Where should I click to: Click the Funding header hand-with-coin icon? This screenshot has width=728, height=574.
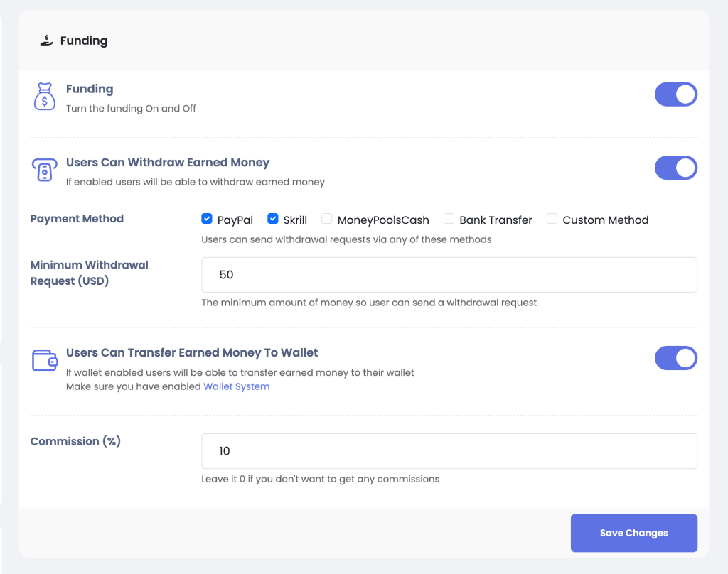pyautogui.click(x=46, y=40)
